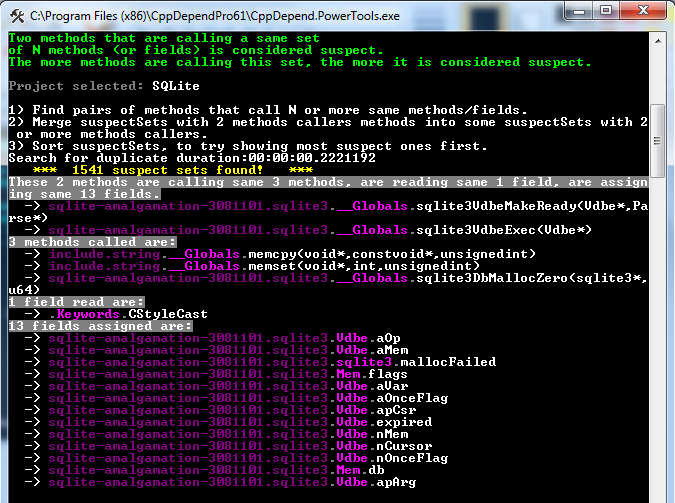Click the '1 field read are:' header

[x=76, y=302]
